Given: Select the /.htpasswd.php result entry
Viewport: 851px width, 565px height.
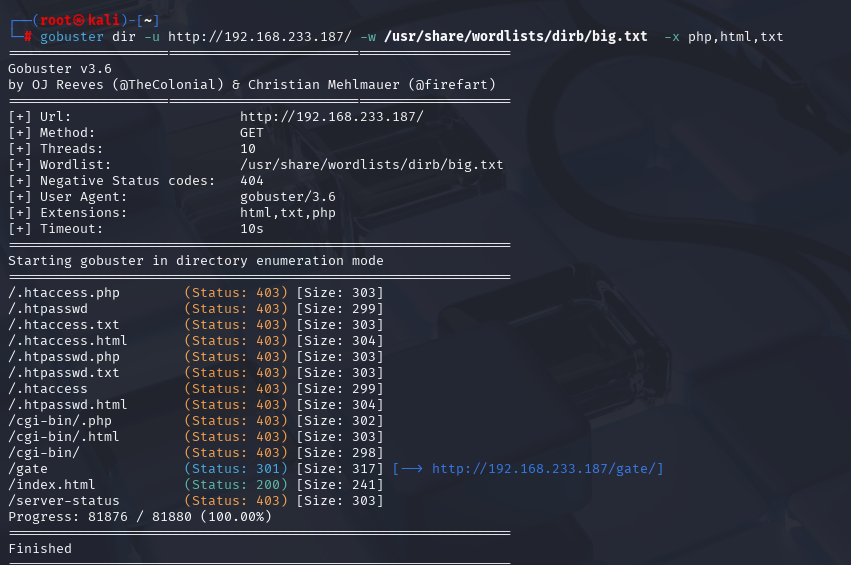Looking at the screenshot, I should pyautogui.click(x=64, y=357).
